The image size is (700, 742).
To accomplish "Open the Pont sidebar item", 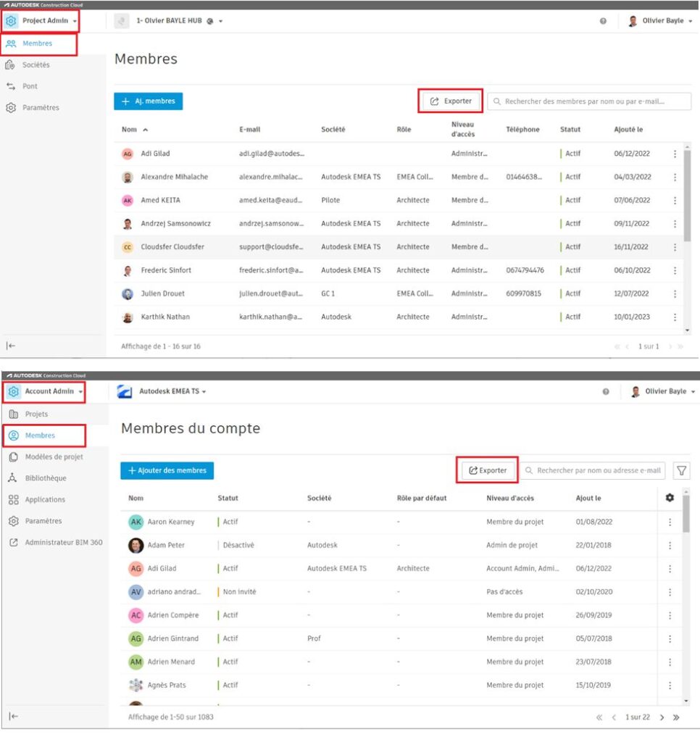I will (x=30, y=86).
